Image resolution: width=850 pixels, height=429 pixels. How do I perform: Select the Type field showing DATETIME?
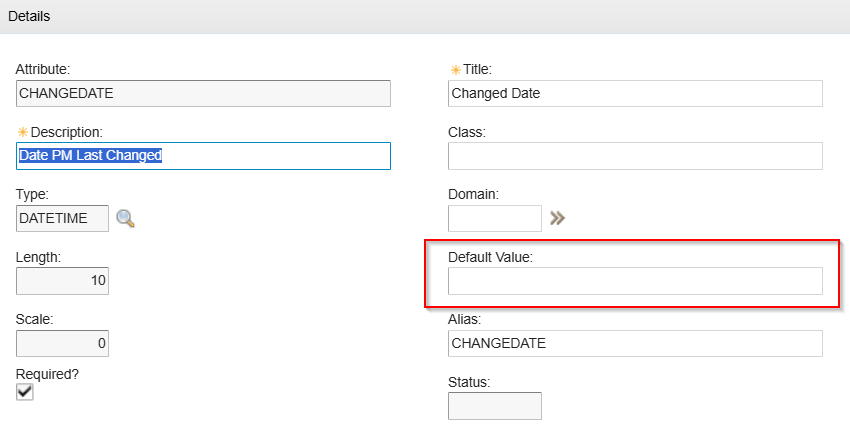[62, 218]
